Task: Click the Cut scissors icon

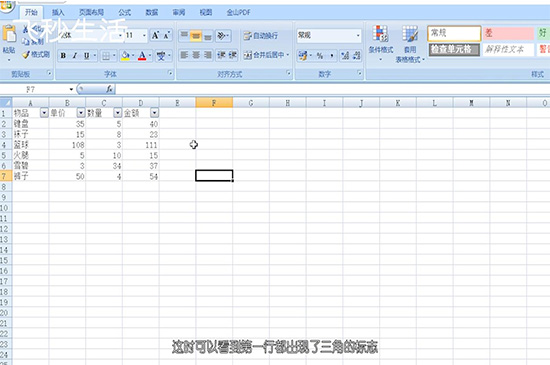Action: pyautogui.click(x=26, y=30)
